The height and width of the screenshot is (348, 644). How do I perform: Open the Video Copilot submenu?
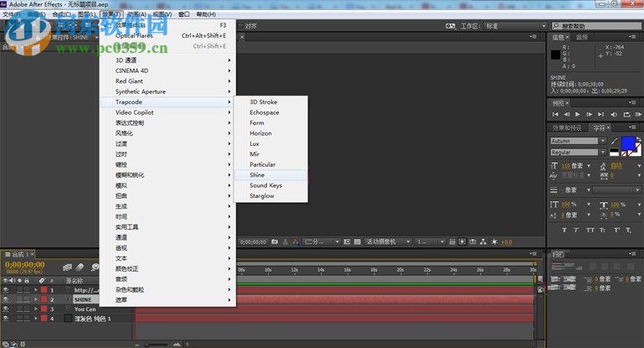tap(167, 112)
